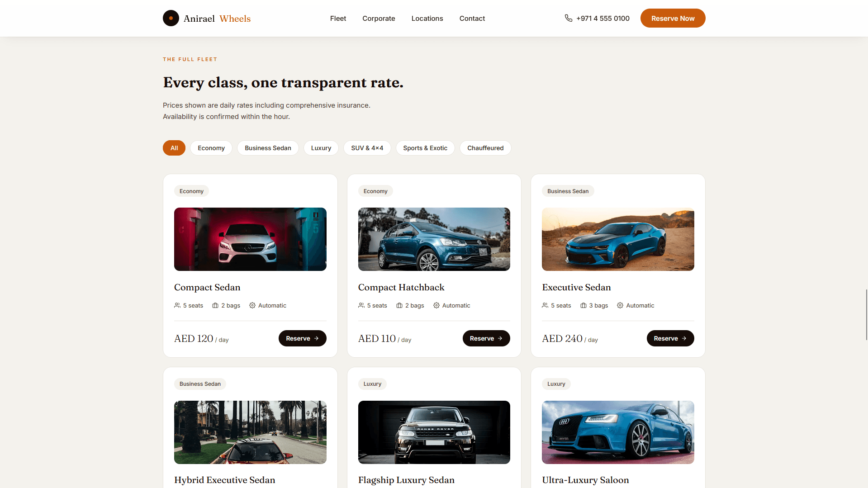Open Compact Hatchback car photo
The width and height of the screenshot is (868, 488).
[434, 239]
